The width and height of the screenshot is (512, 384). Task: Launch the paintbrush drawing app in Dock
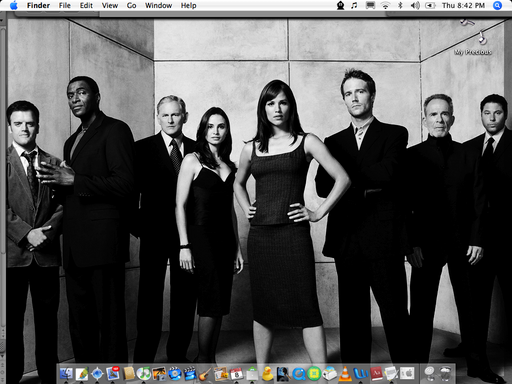(81, 373)
